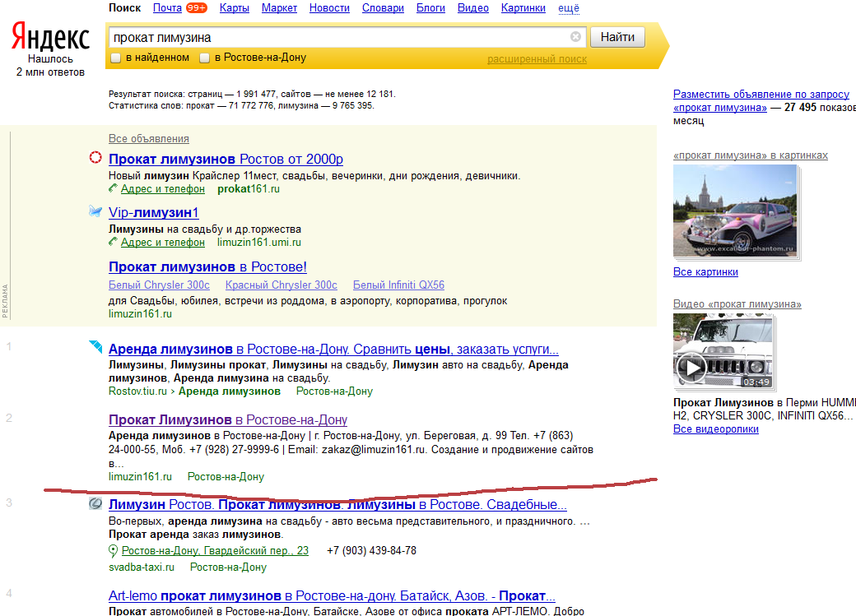Click the red circle favicon beside Прокат лимузинов Ростов
This screenshot has width=856, height=616.
95,158
